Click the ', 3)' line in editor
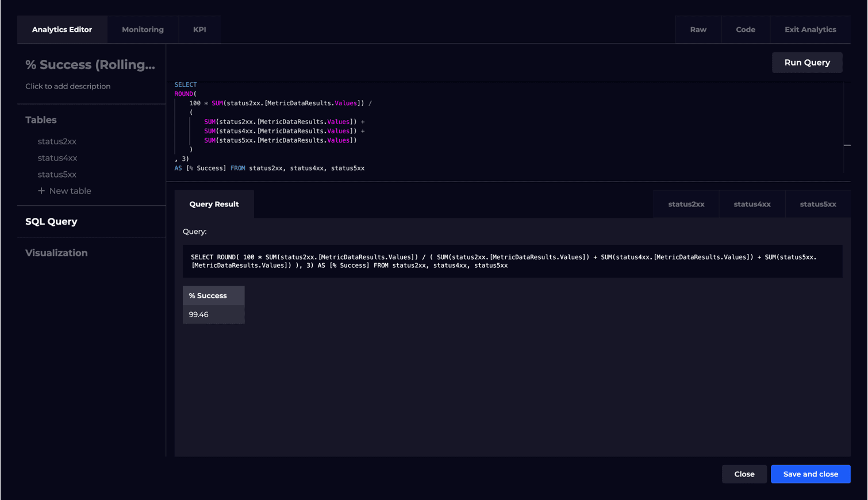Viewport: 868px width, 500px height. 182,159
